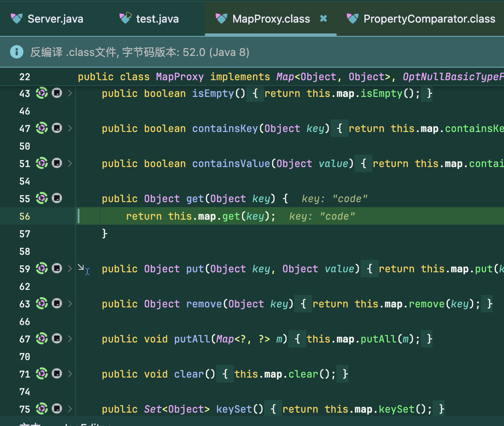Click line number 56 in the gutter
Screen dimensions: 504x426
pyautogui.click(x=25, y=216)
